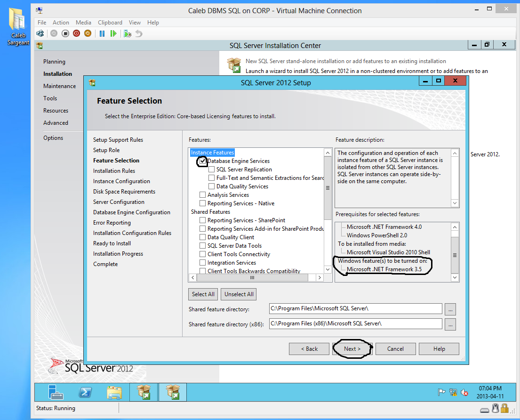Open Server Manager from the taskbar
The height and width of the screenshot is (420, 520).
click(56, 392)
